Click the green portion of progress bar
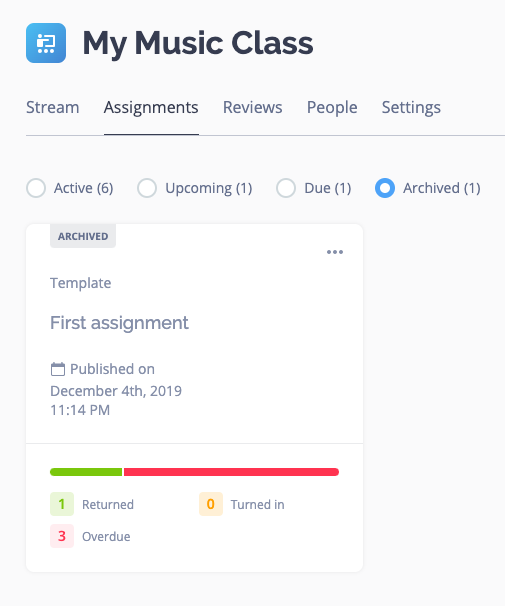Viewport: 505px width, 606px height. pyautogui.click(x=86, y=472)
